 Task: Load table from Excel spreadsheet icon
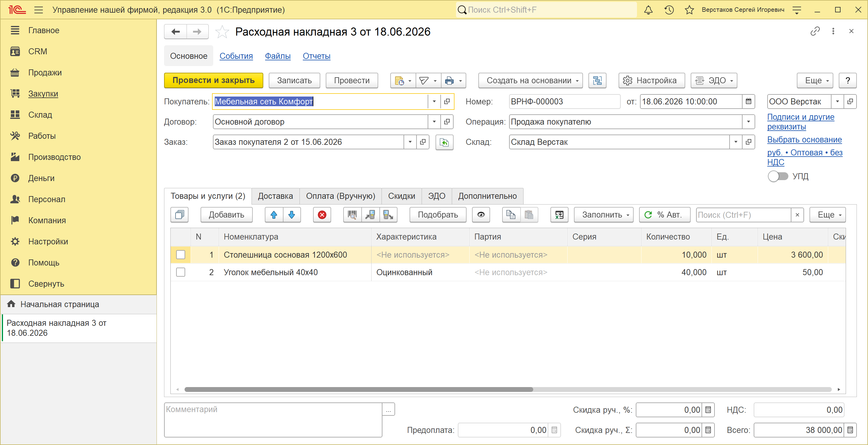click(559, 215)
